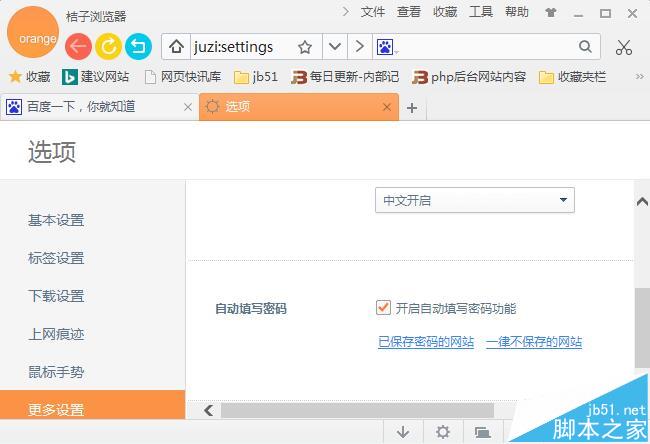Click the horizontal scrollbar thumb
This screenshot has width=650, height=444.
tap(357, 410)
